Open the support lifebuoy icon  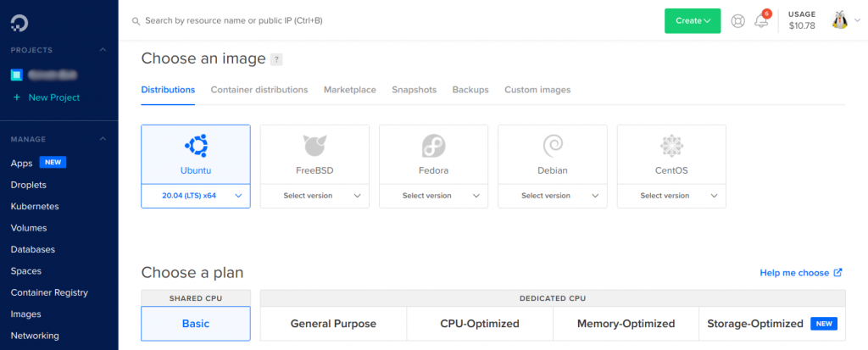[738, 21]
